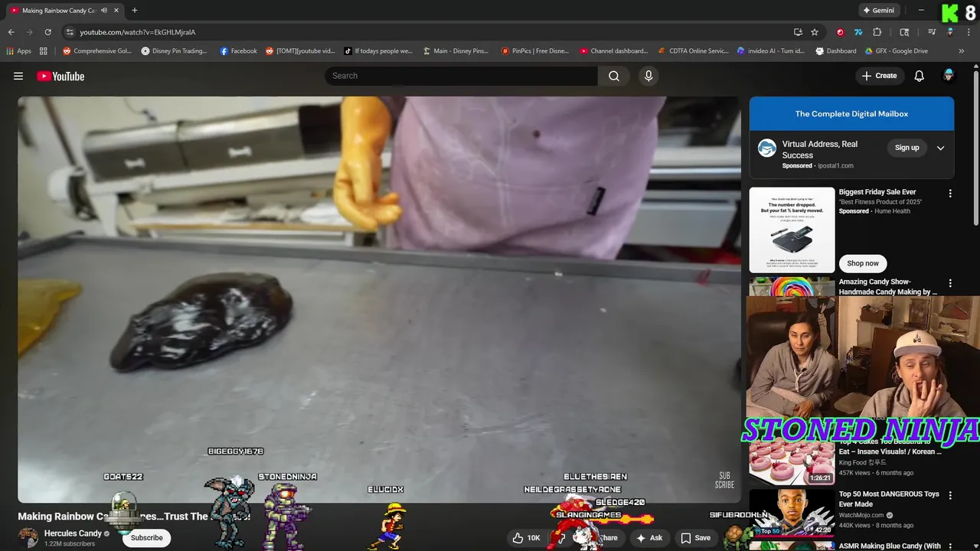Open the Chrome profile avatar in toolbar
Viewport: 980px width, 551px height.
pos(950,32)
